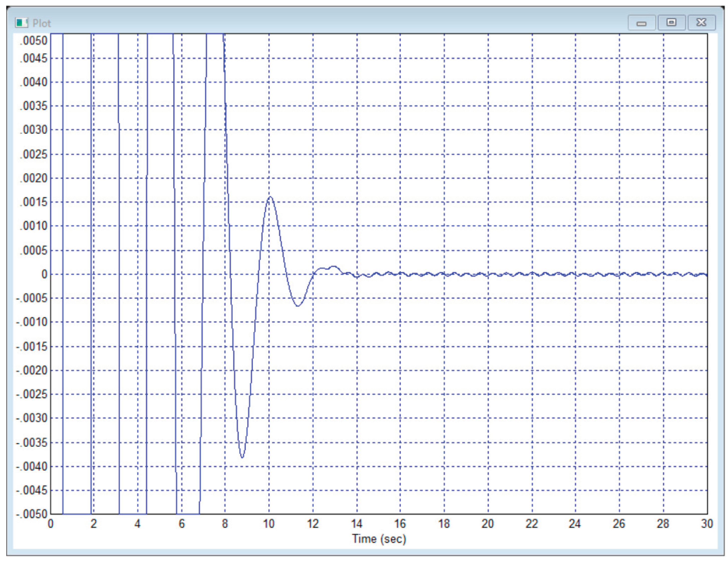Screen dimensions: 728x562
Task: Close the Plot window
Action: click(701, 23)
